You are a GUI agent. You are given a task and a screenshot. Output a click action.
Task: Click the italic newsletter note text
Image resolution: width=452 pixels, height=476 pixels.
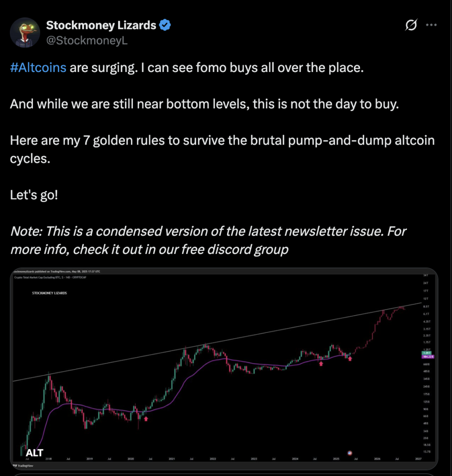208,240
